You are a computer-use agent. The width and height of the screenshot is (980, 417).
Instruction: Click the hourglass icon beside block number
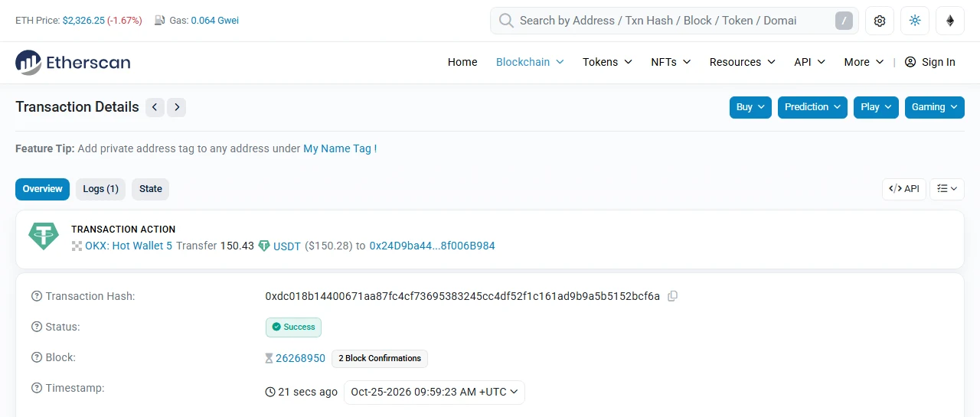(269, 358)
